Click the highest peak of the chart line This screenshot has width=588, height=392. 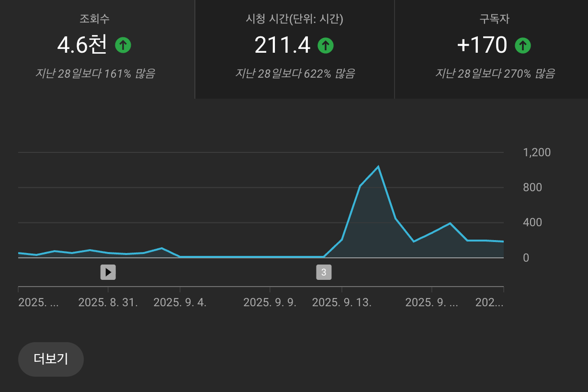click(x=378, y=167)
